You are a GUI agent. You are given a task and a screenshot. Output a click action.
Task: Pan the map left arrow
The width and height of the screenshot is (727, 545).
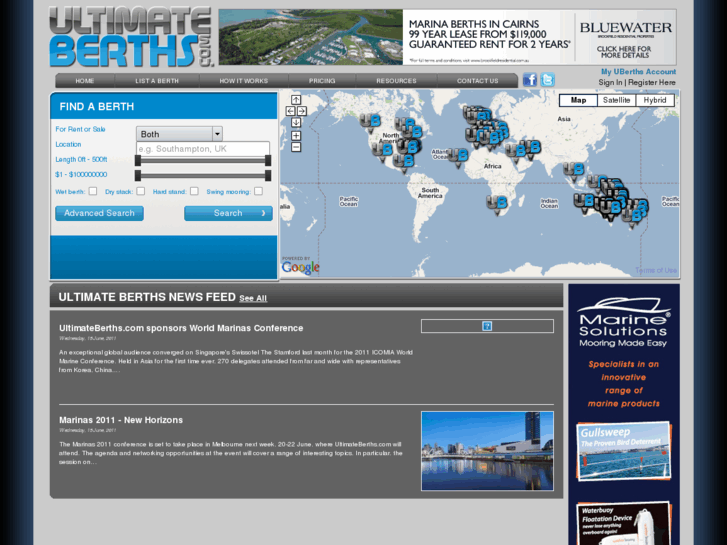point(290,111)
